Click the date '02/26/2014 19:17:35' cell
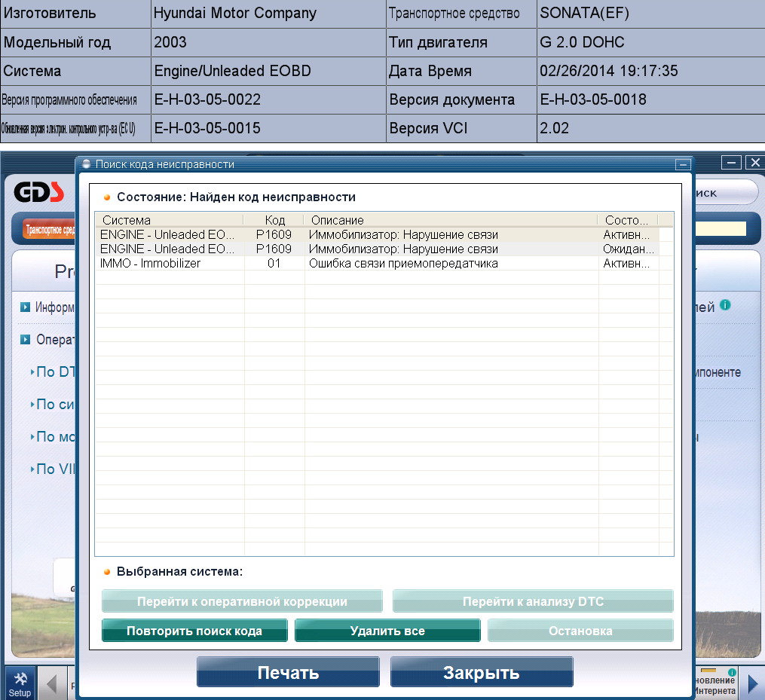 coord(650,72)
